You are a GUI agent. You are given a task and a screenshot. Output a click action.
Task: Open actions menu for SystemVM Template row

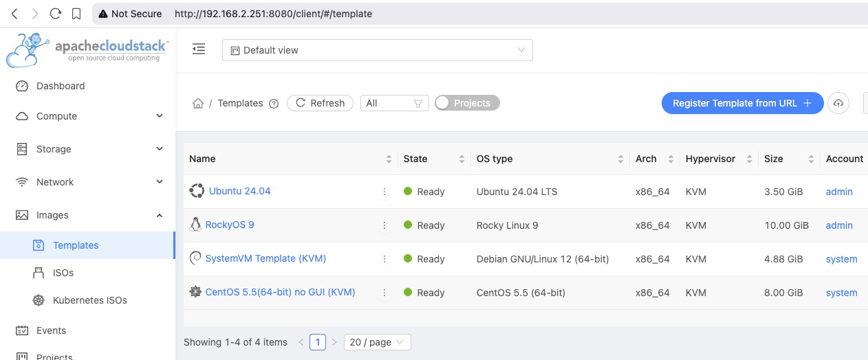(x=384, y=259)
